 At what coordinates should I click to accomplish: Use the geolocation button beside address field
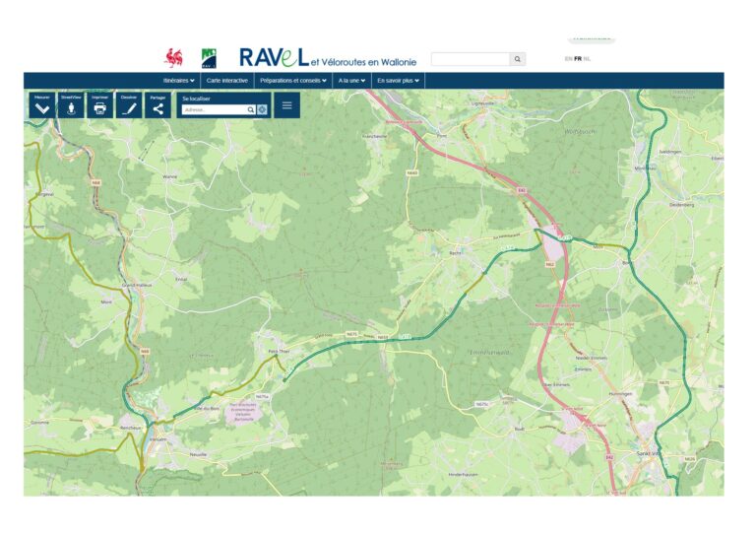[x=263, y=110]
